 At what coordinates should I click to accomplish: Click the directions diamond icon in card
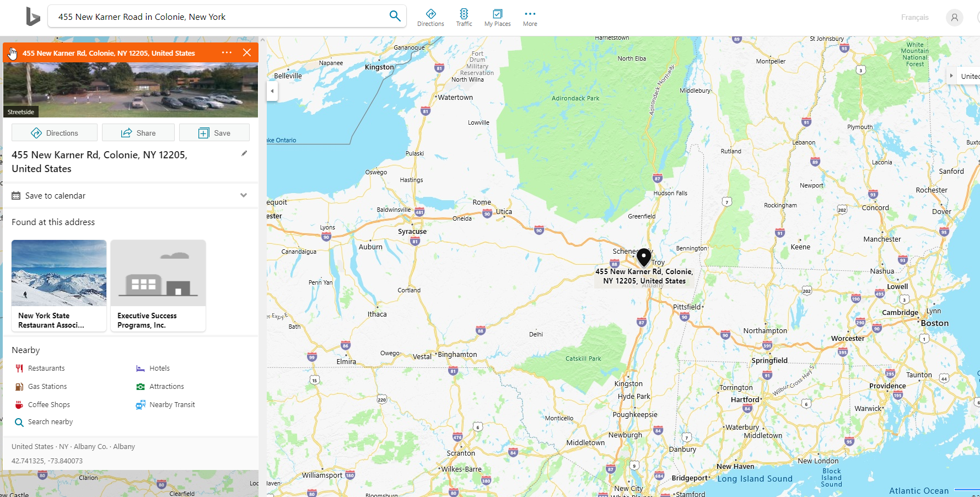coord(36,133)
